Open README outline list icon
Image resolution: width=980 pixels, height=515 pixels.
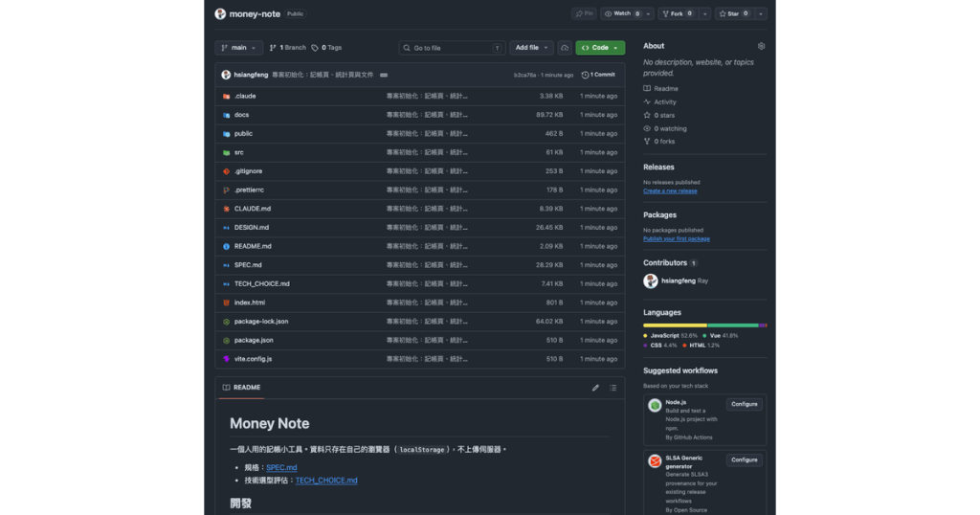click(613, 388)
